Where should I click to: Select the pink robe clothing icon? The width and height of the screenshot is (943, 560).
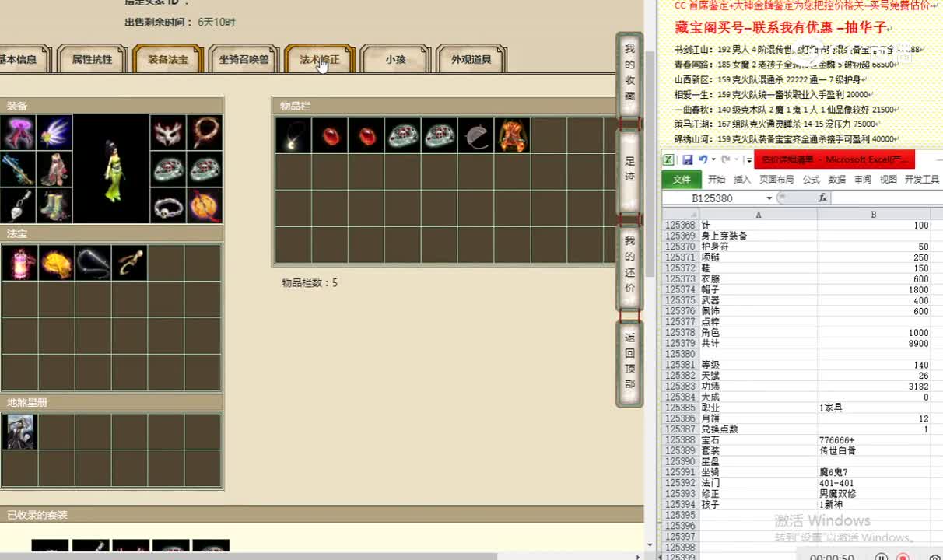point(54,169)
